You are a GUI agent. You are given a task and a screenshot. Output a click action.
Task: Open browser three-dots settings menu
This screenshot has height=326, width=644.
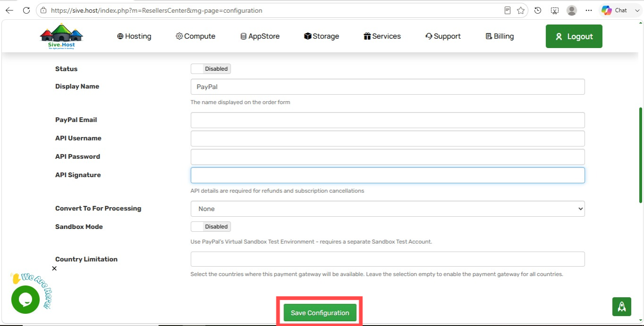click(x=588, y=10)
